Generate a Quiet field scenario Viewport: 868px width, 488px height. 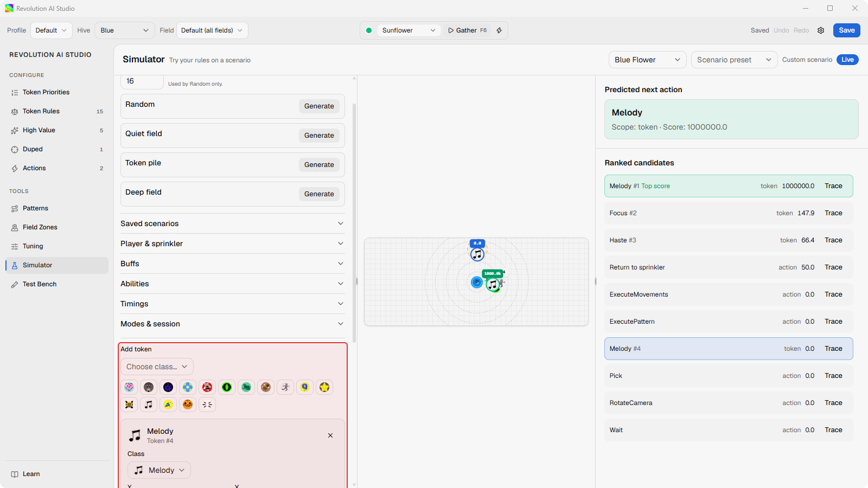click(319, 136)
